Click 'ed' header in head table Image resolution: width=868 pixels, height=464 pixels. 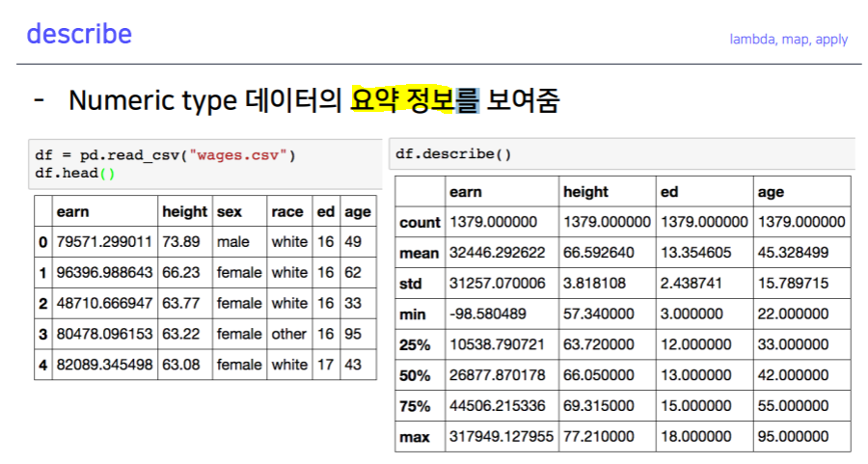tap(326, 211)
